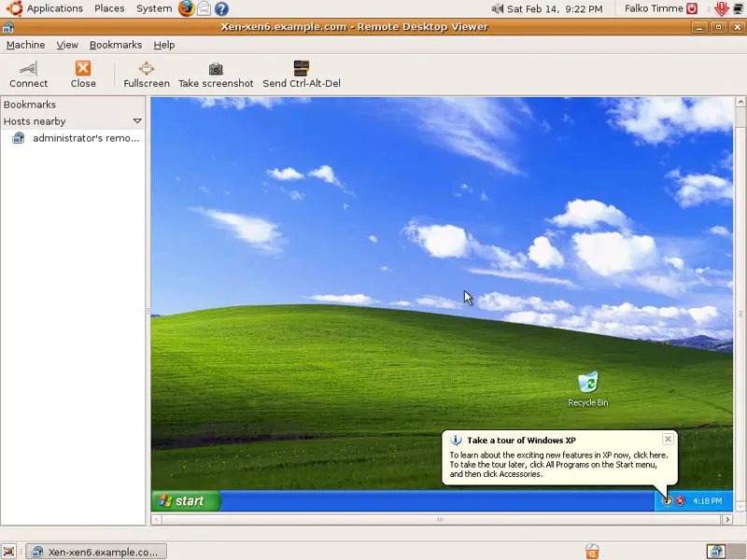The image size is (747, 560).
Task: Click the vertical scrollbar up arrow
Action: click(x=740, y=102)
